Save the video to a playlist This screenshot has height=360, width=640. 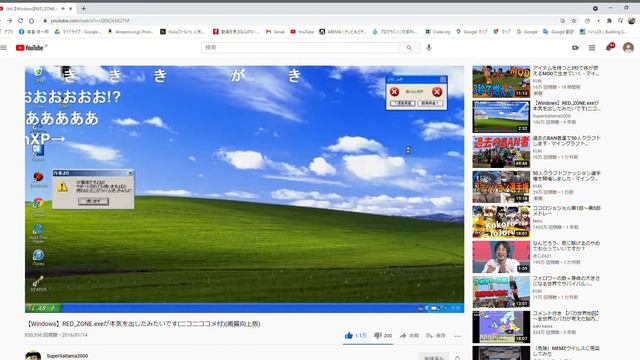click(x=436, y=336)
